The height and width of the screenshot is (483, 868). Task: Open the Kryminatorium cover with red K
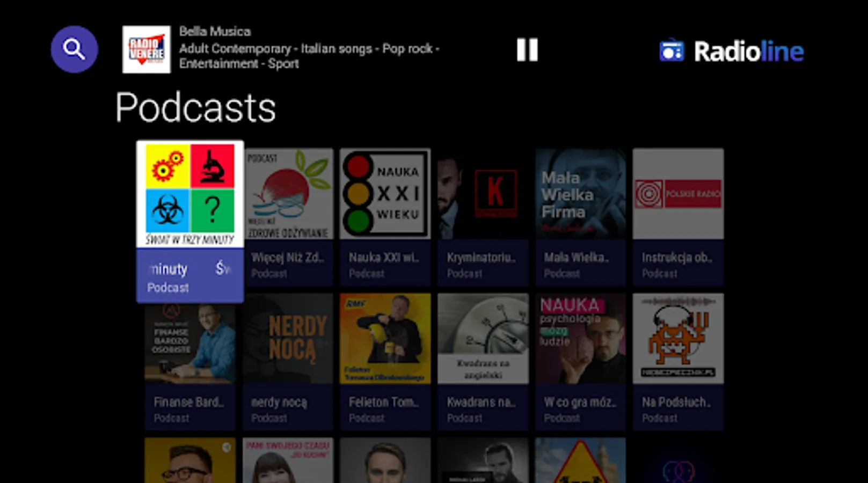483,194
